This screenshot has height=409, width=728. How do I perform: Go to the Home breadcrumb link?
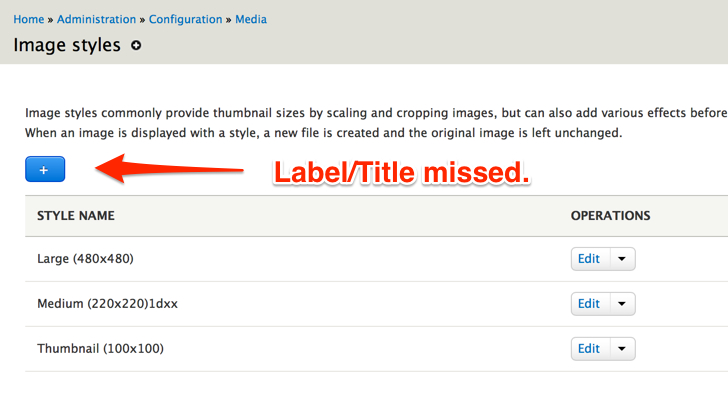(x=29, y=19)
